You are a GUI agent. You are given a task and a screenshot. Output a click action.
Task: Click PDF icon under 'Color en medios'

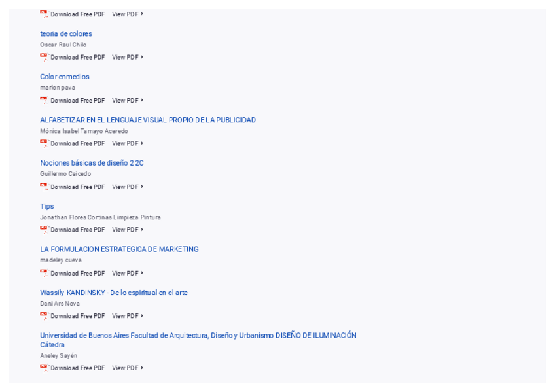coord(44,100)
